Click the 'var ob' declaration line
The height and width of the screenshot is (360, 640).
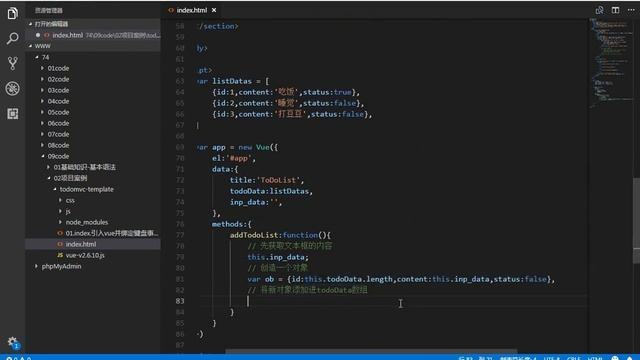click(401, 279)
